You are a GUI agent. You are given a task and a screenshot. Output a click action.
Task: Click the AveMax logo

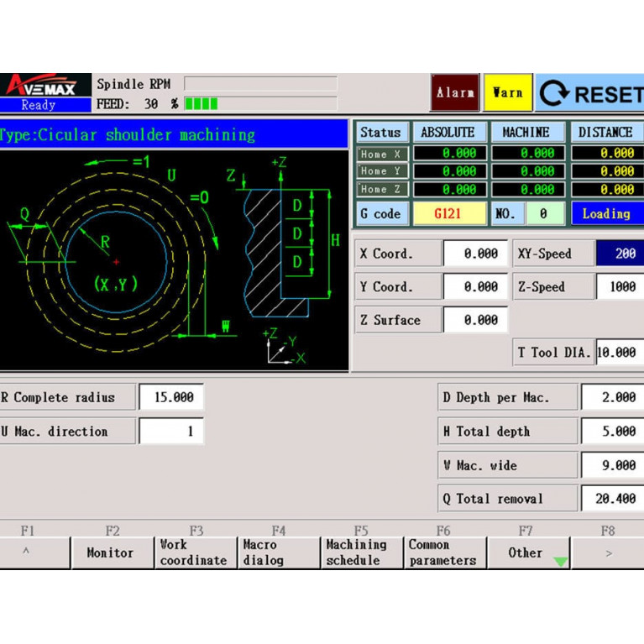pos(45,86)
